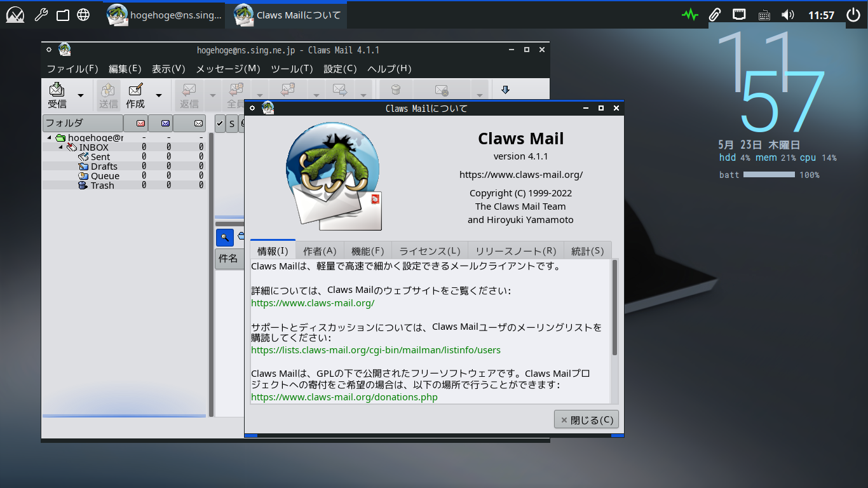
Task: Collapse the hogehoge account tree node
Action: [x=49, y=138]
